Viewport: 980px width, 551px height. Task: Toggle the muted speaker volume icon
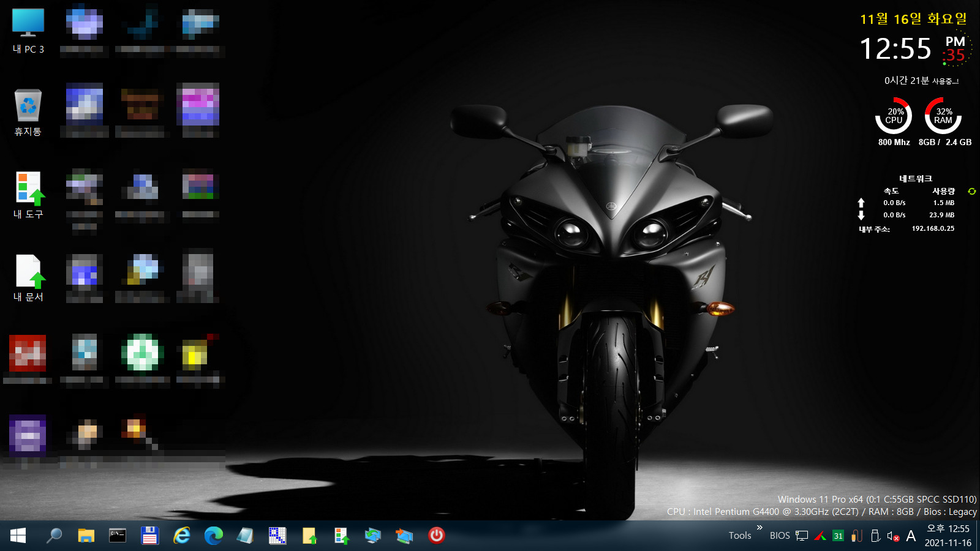(x=893, y=536)
